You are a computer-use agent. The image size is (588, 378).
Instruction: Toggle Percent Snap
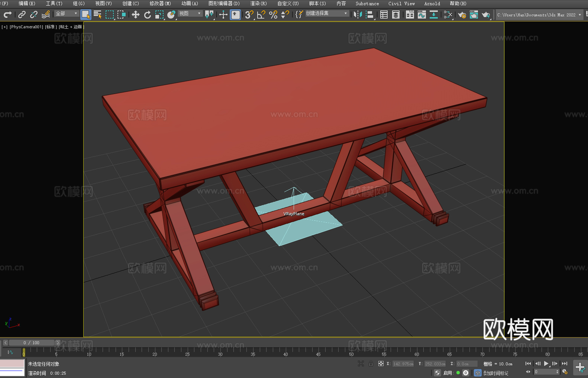pyautogui.click(x=273, y=14)
